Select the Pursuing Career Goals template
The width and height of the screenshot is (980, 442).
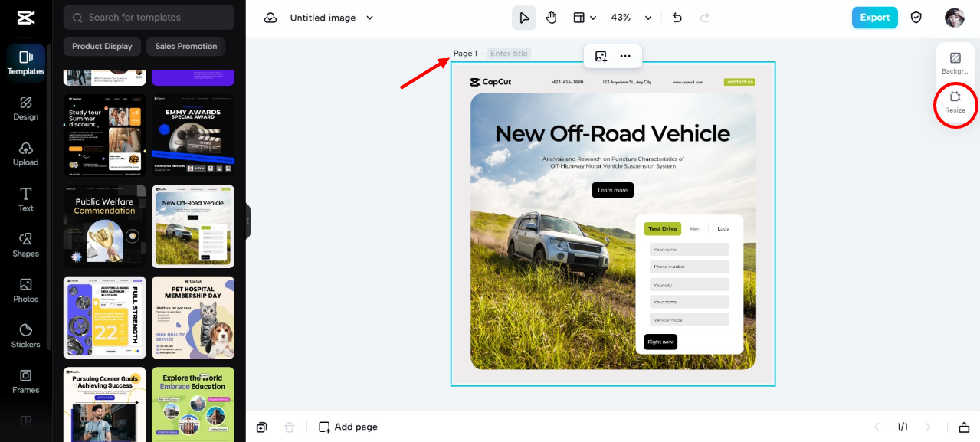tap(105, 404)
